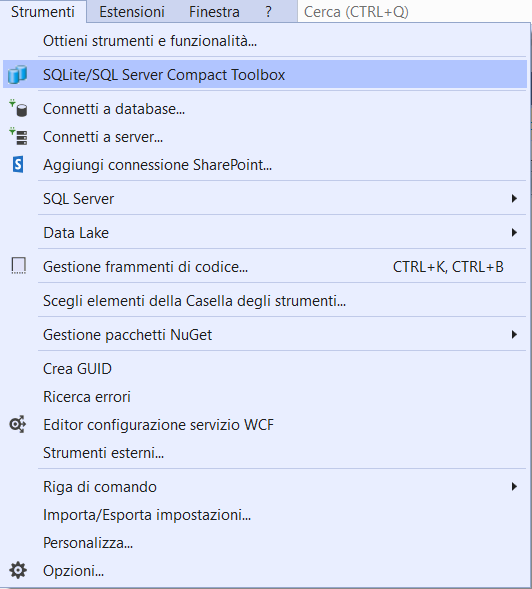This screenshot has width=532, height=589.
Task: Open the question mark help menu
Action: [x=268, y=12]
